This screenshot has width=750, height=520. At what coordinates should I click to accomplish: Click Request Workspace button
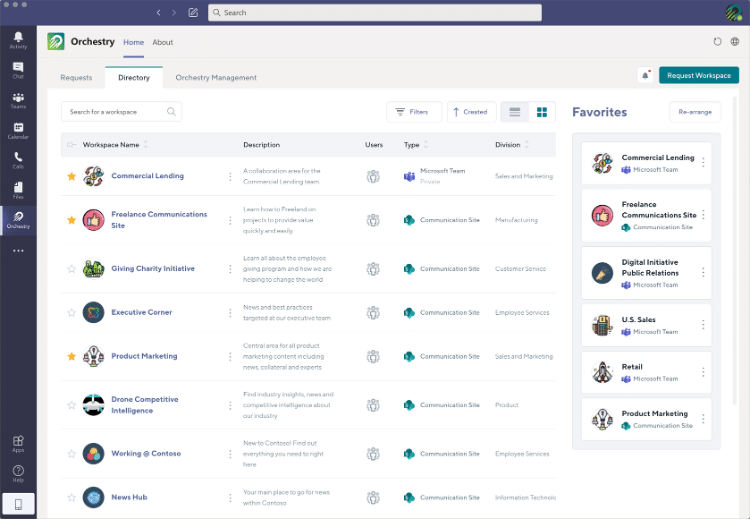click(x=699, y=75)
